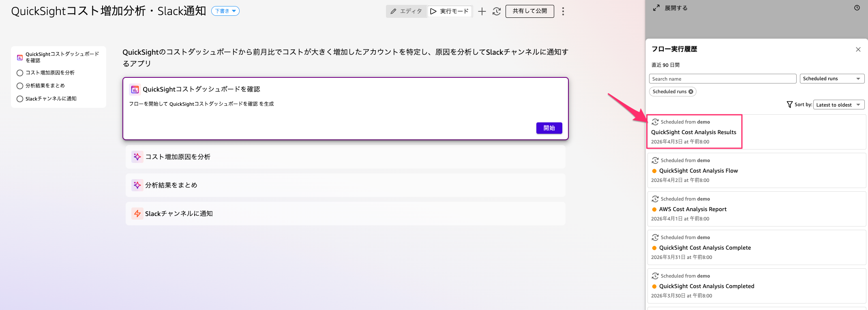
Task: Select the 分析結果をまとめ step radio
Action: tap(20, 86)
